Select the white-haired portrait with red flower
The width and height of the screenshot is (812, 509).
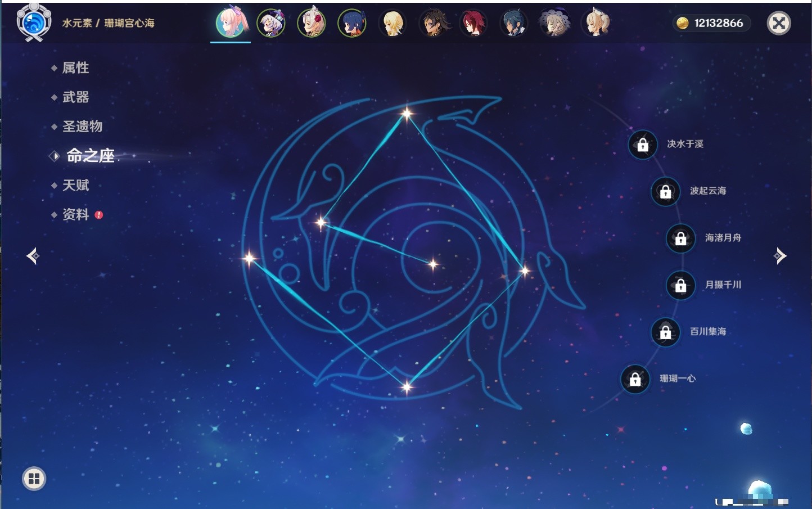312,23
